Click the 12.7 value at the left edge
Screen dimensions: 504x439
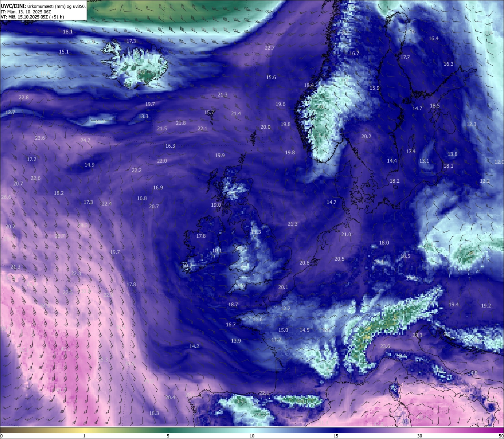tap(10, 113)
